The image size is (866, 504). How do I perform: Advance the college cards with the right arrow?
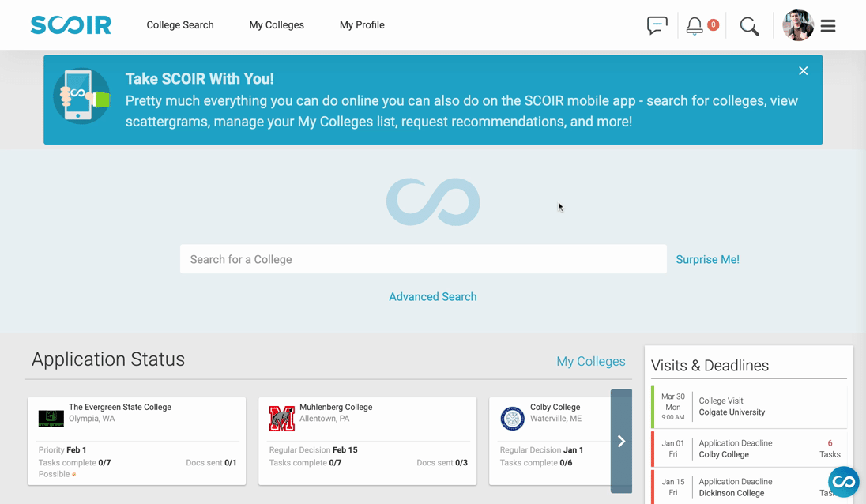click(621, 441)
